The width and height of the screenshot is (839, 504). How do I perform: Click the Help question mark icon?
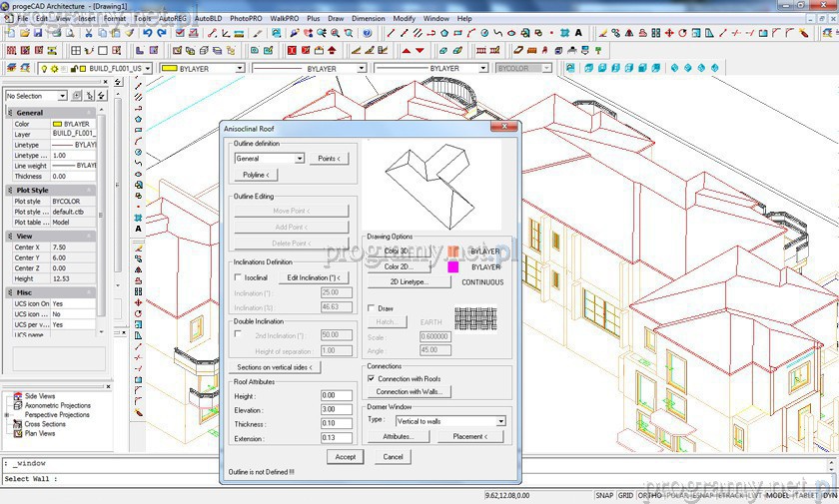(x=367, y=33)
